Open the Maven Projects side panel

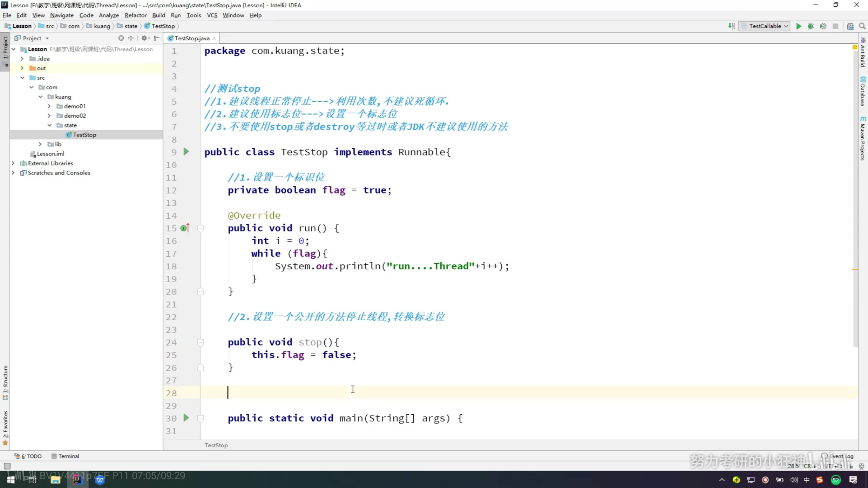click(863, 138)
